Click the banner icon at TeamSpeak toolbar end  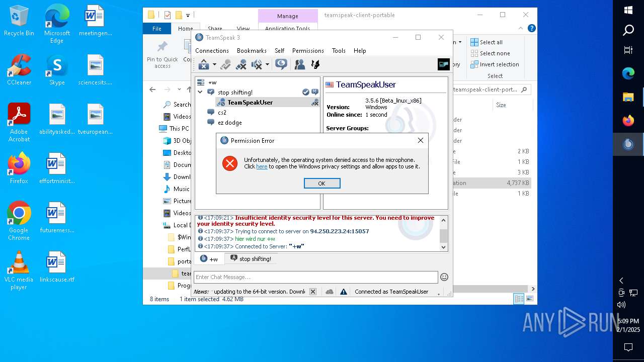tap(443, 64)
